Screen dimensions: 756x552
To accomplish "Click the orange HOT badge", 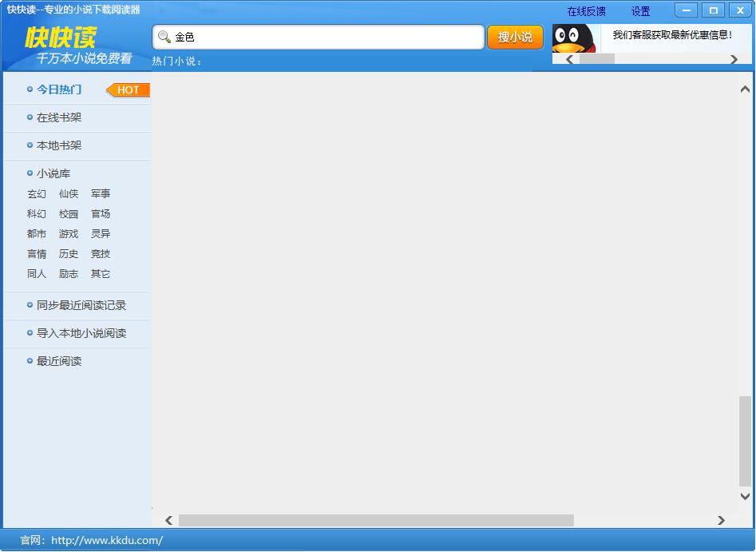I will (x=129, y=90).
